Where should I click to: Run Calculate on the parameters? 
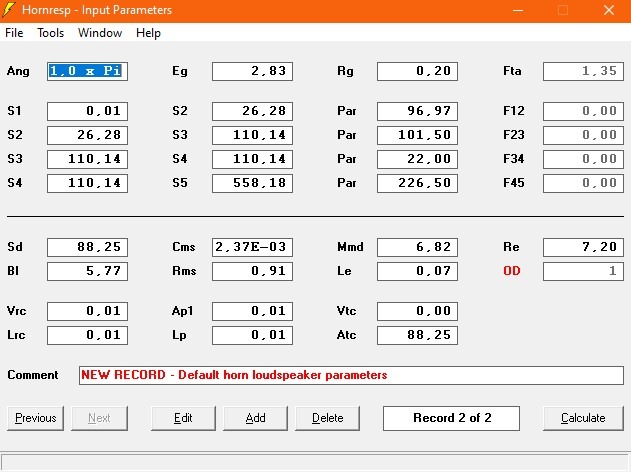(x=583, y=418)
